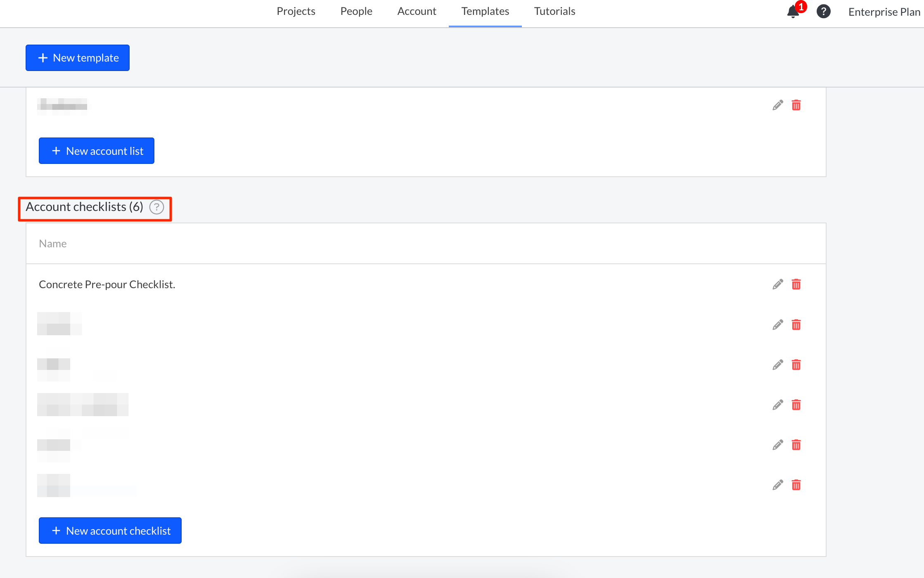Edit the account list in the top section
Image resolution: width=924 pixels, height=578 pixels.
click(x=777, y=105)
